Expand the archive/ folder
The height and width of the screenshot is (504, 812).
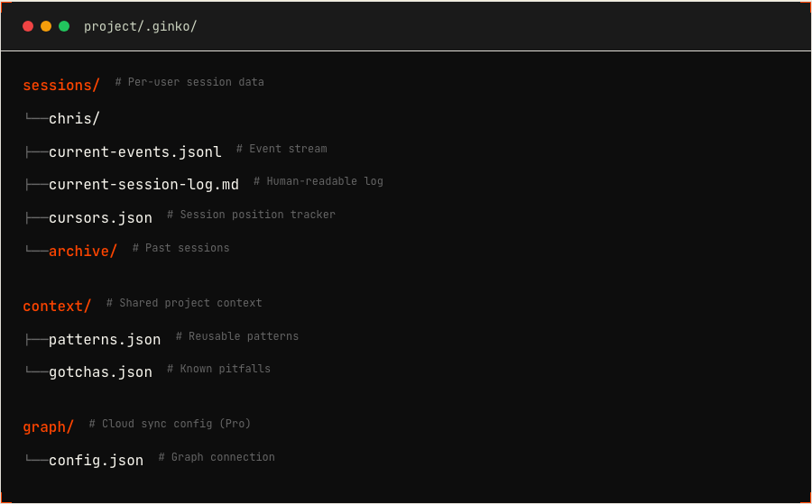click(x=83, y=252)
